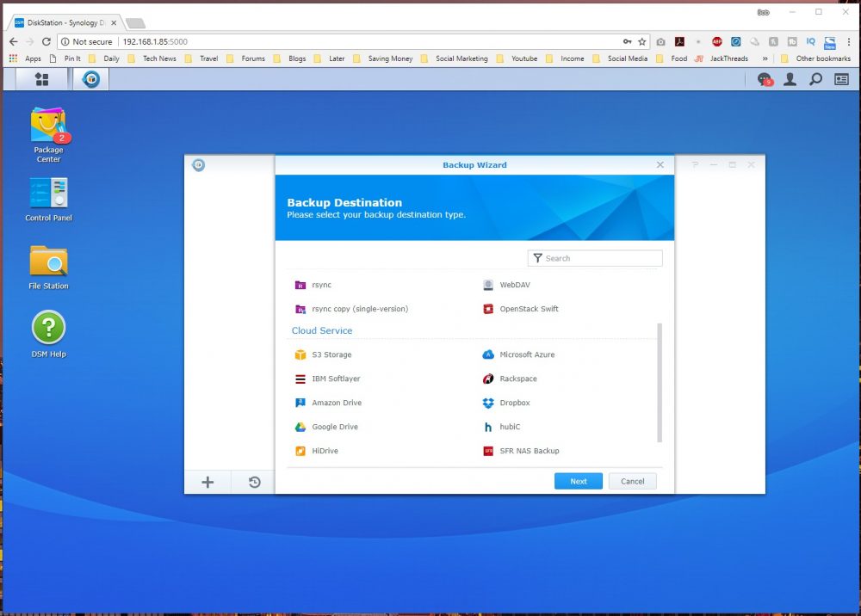
Task: Select the rsync backup destination
Action: [313, 285]
